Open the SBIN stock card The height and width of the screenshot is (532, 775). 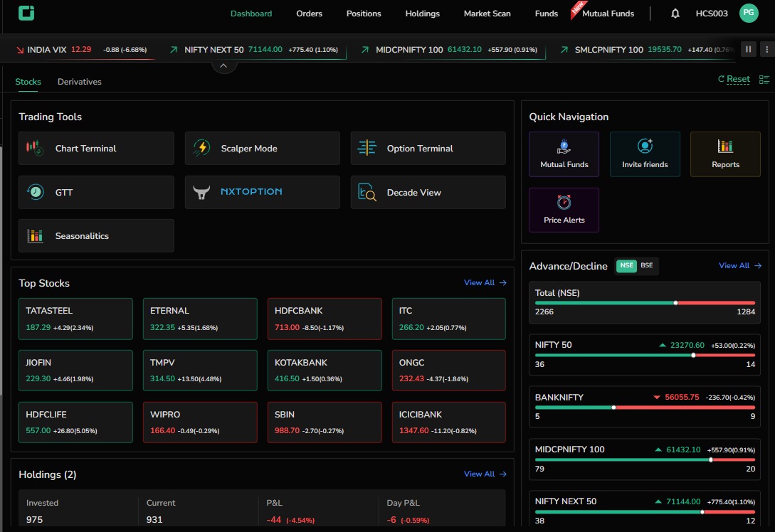(x=325, y=422)
